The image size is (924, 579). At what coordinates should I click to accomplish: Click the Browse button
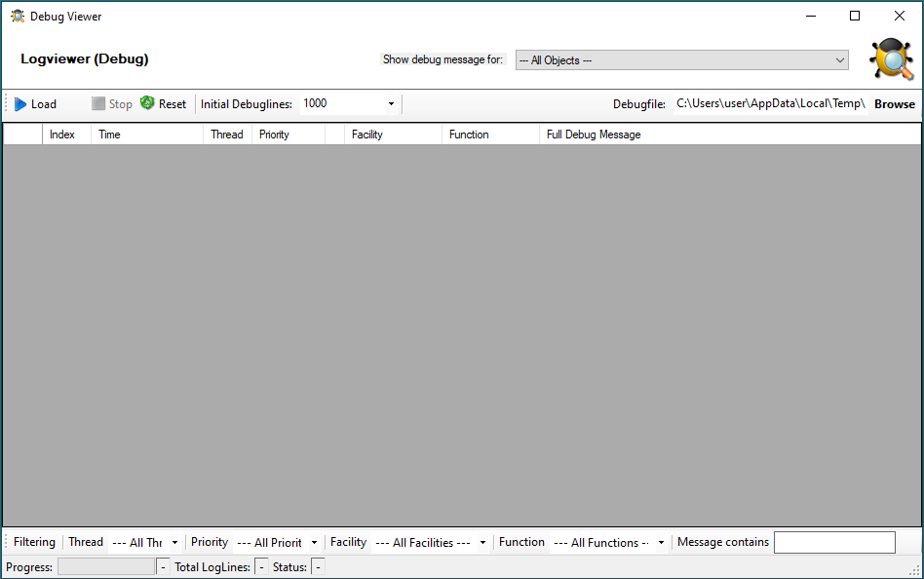pyautogui.click(x=894, y=104)
